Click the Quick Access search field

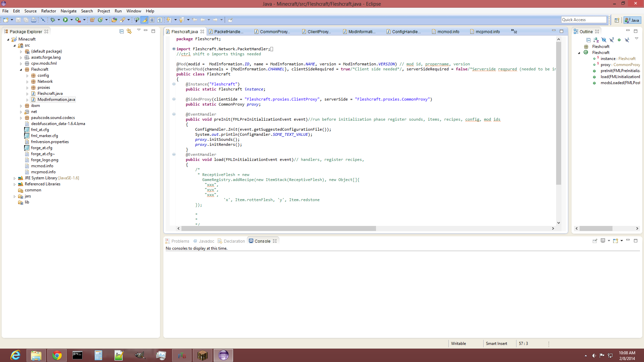pos(584,20)
